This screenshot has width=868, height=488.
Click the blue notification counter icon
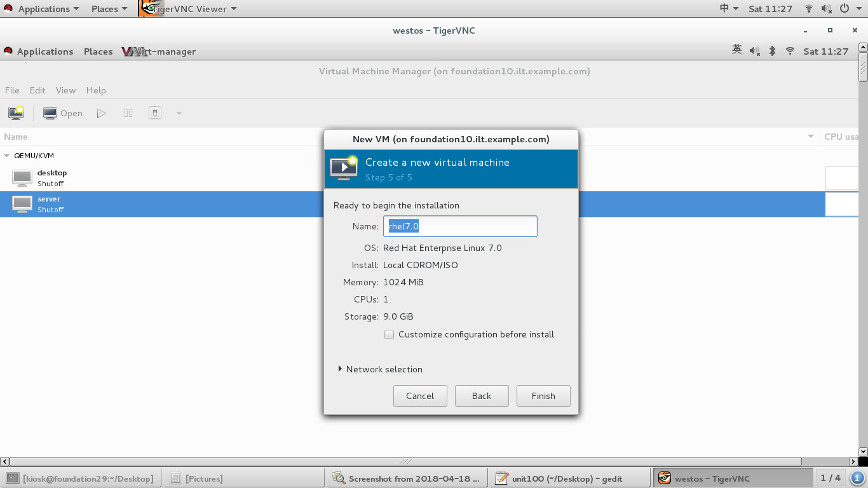click(857, 478)
